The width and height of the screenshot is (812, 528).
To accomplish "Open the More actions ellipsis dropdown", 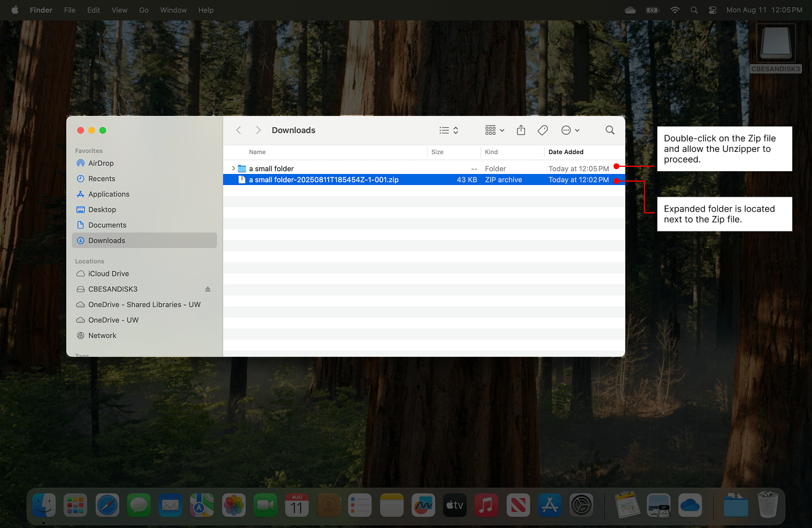I will [x=570, y=130].
